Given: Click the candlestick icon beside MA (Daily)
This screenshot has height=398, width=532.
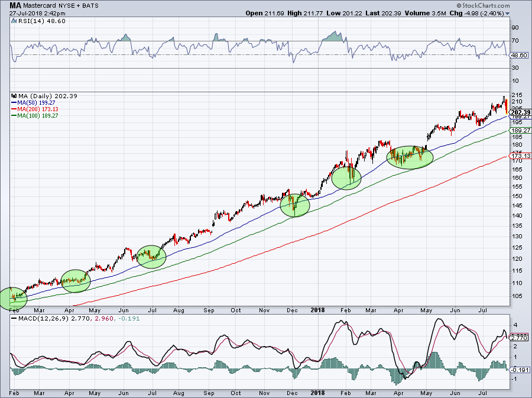Looking at the screenshot, I should tap(14, 96).
